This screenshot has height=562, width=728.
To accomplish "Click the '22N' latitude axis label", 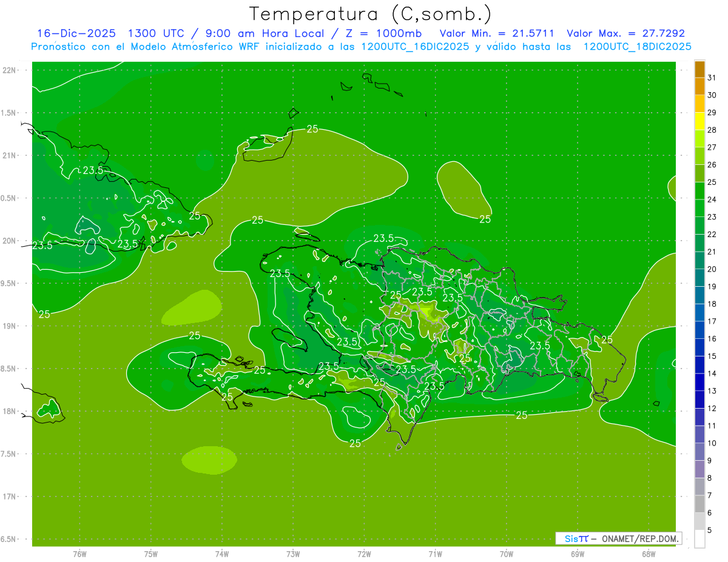I will (10, 70).
